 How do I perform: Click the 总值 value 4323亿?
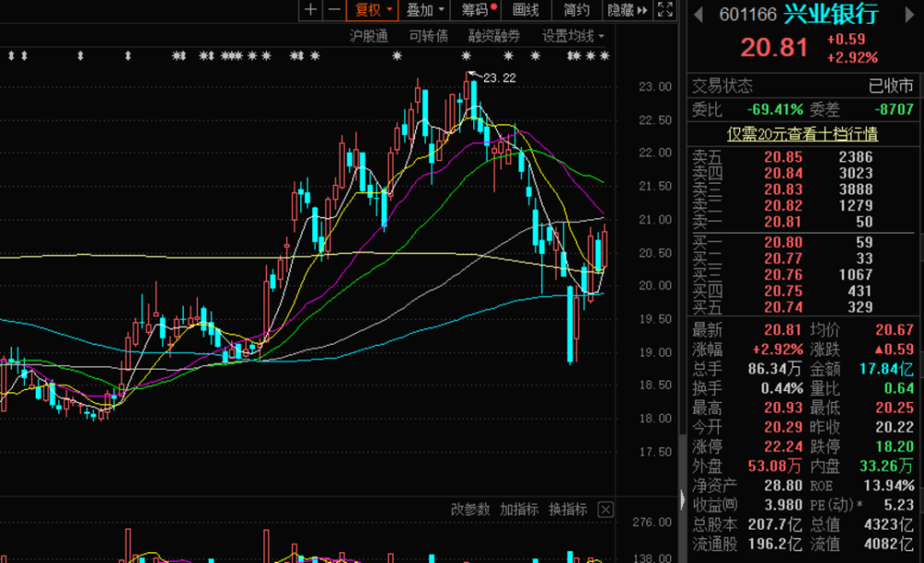tap(889, 525)
